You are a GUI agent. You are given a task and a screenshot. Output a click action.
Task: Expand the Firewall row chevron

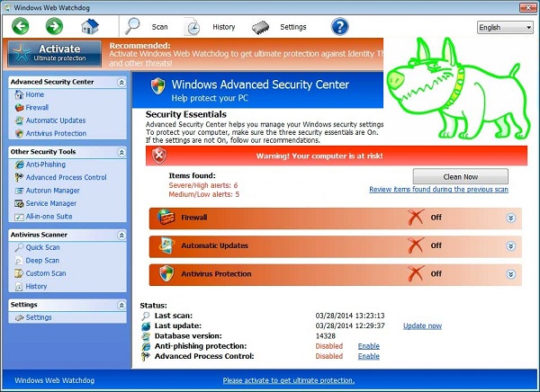click(x=510, y=218)
